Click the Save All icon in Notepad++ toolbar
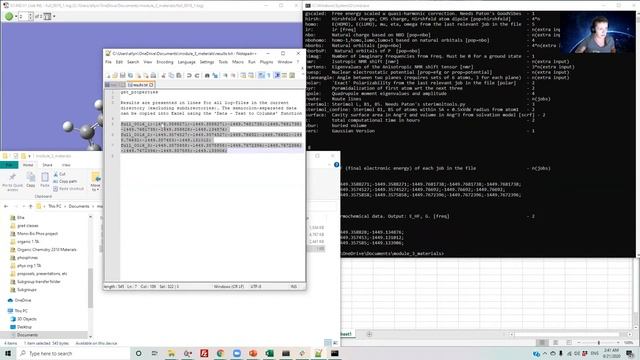640x360 pixels. (130, 76)
